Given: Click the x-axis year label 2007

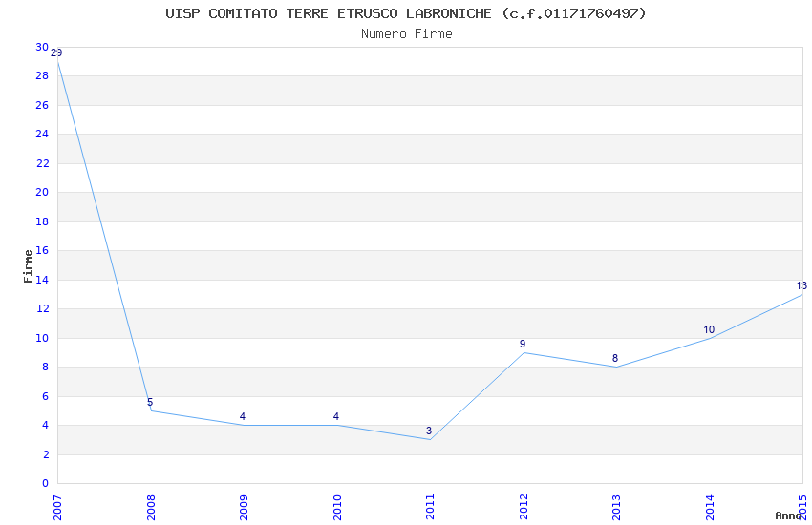Looking at the screenshot, I should (57, 508).
